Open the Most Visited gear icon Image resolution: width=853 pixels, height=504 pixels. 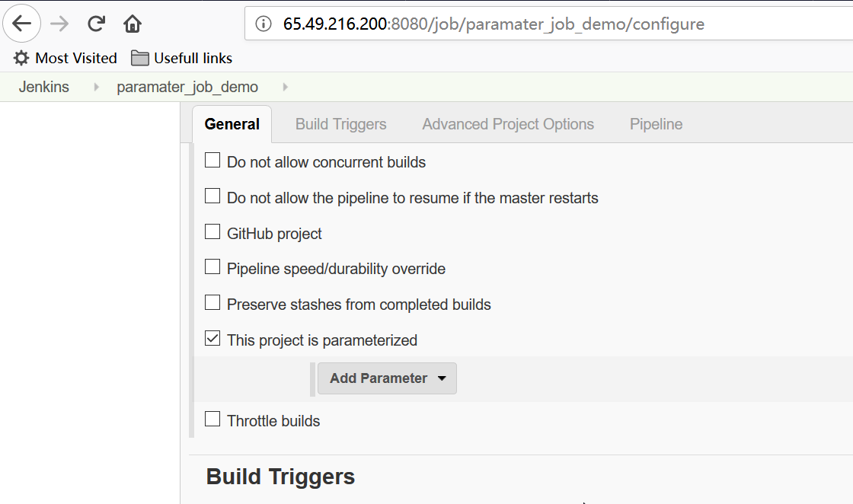[21, 58]
